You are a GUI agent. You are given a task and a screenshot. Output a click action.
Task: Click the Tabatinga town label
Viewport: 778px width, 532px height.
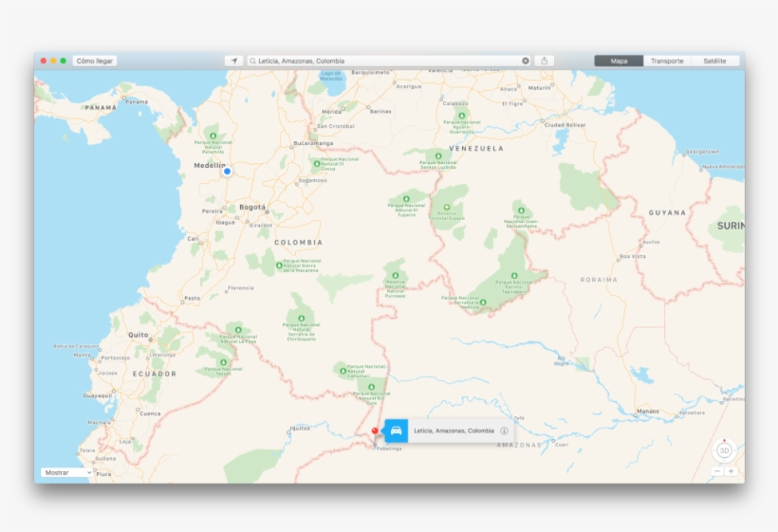pyautogui.click(x=390, y=449)
